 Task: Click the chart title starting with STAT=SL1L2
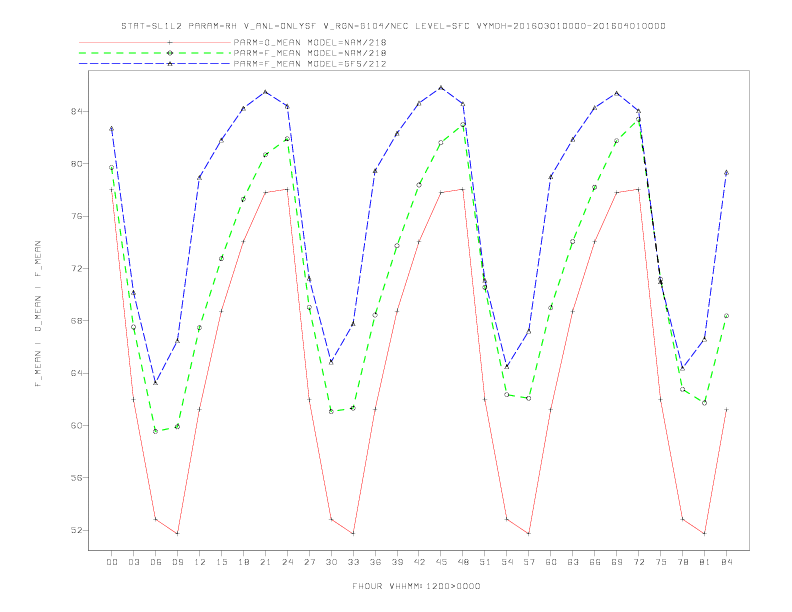(x=393, y=26)
